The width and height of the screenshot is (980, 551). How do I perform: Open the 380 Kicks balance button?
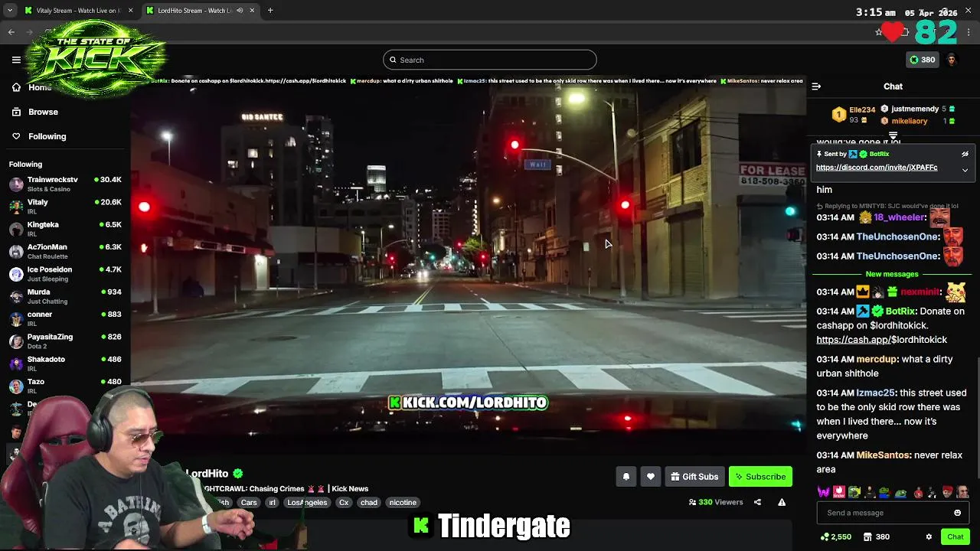[x=922, y=60]
